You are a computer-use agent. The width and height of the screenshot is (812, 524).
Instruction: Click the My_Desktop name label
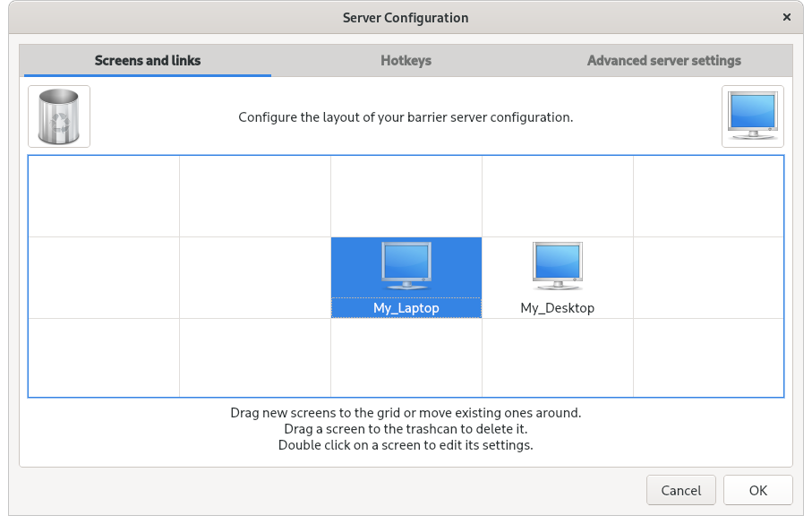coord(557,308)
